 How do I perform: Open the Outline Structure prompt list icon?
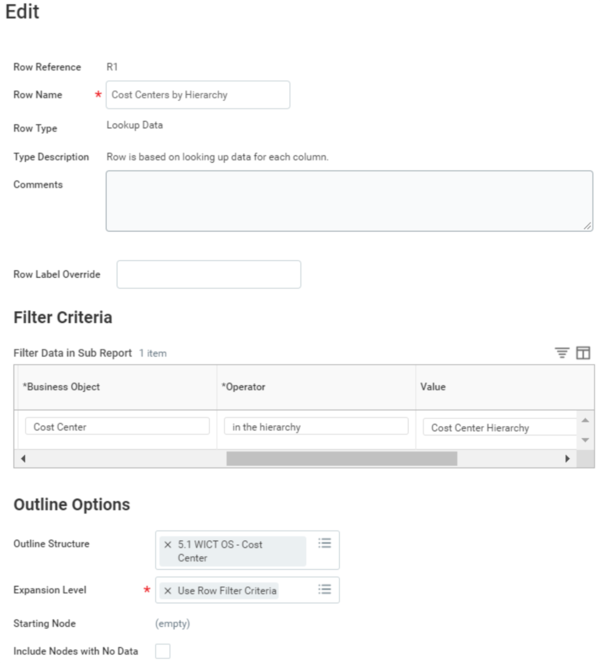325,543
